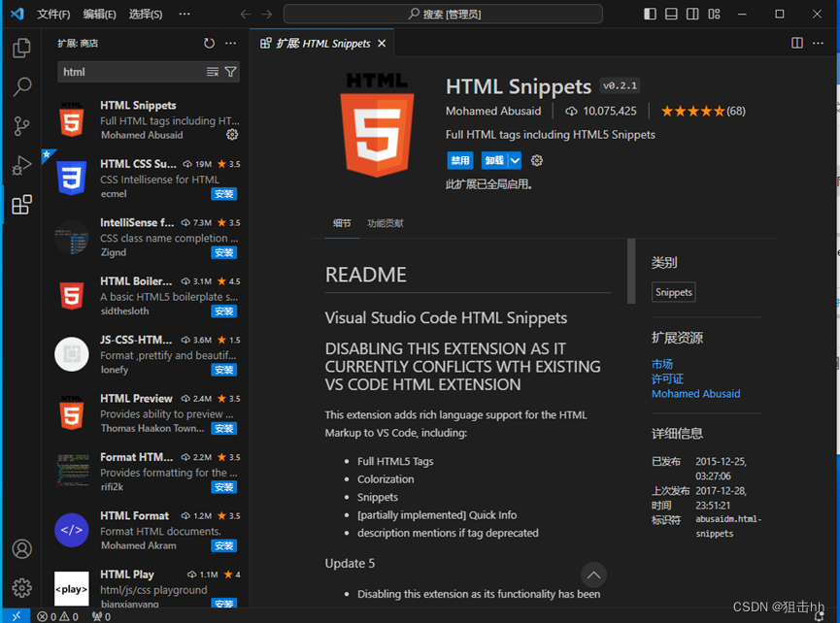
Task: Open Source Control view in activity bar
Action: pos(21,126)
